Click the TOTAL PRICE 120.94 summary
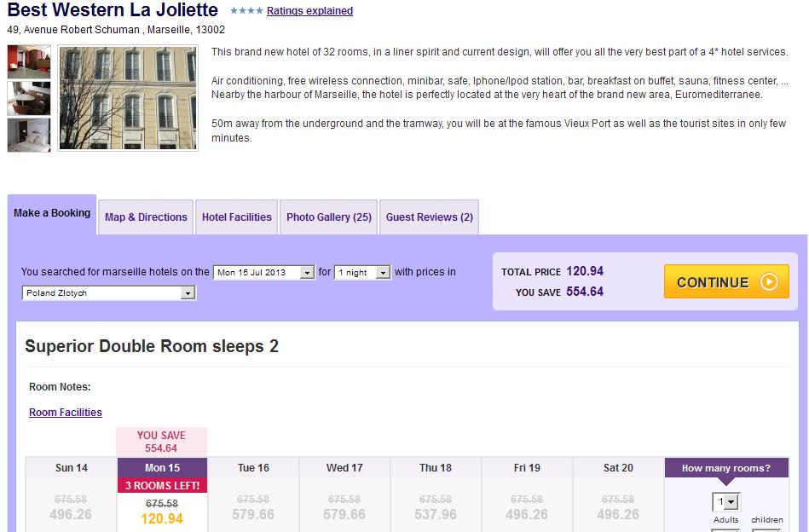 552,271
